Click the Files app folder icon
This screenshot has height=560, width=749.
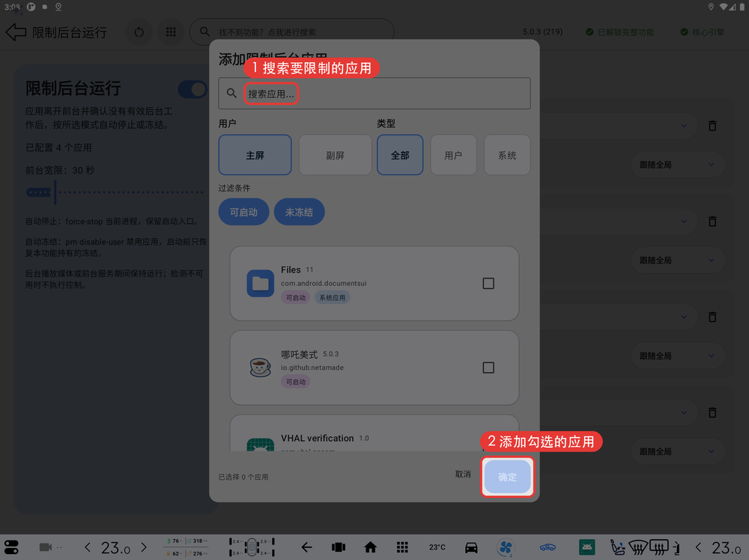261,283
